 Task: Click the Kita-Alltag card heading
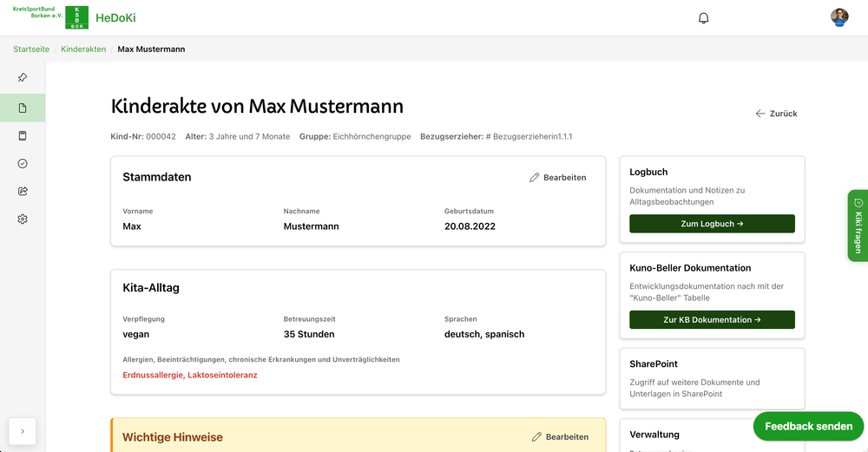pos(150,288)
